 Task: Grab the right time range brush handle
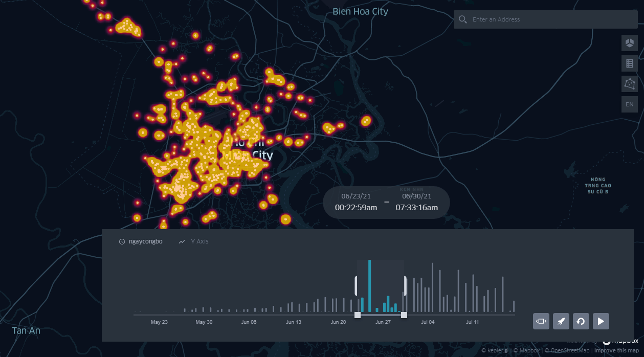(x=405, y=286)
